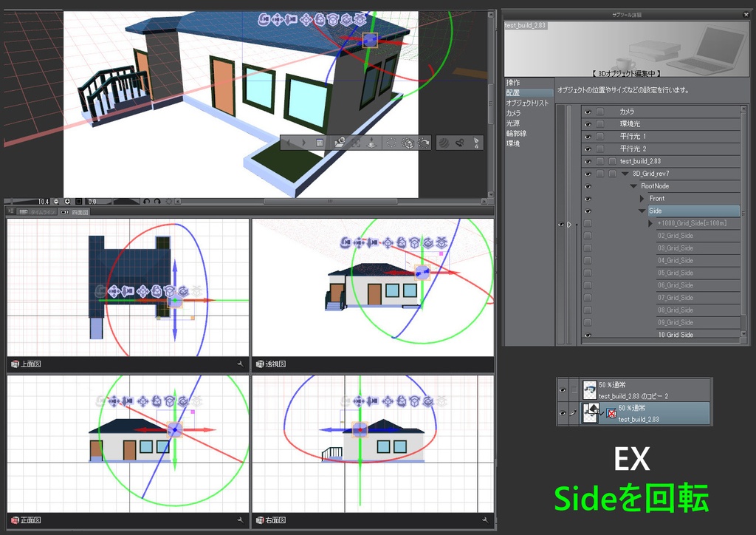
Task: Expand the Front node in the object tree
Action: coord(642,198)
